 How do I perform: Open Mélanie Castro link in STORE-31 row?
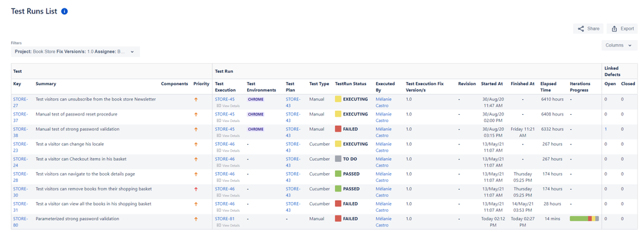tap(383, 207)
